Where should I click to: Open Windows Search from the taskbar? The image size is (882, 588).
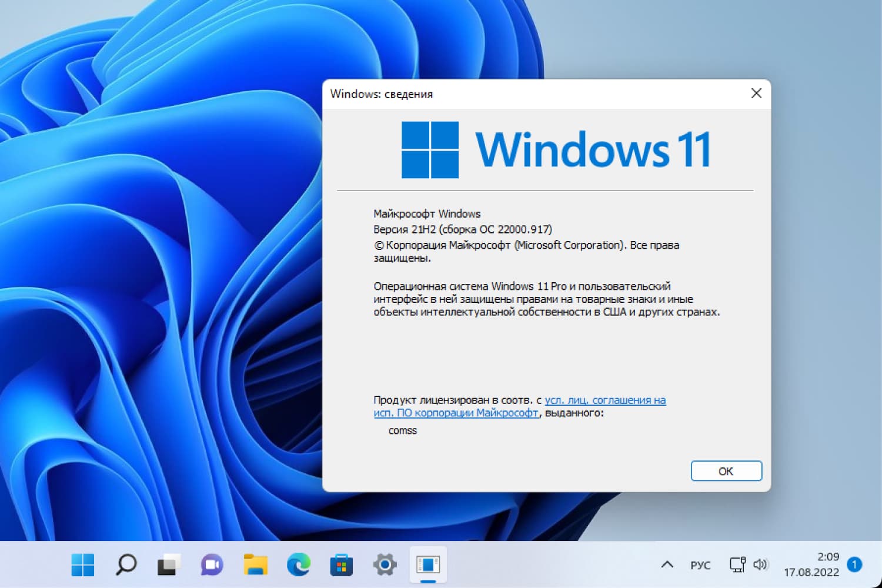click(x=125, y=564)
